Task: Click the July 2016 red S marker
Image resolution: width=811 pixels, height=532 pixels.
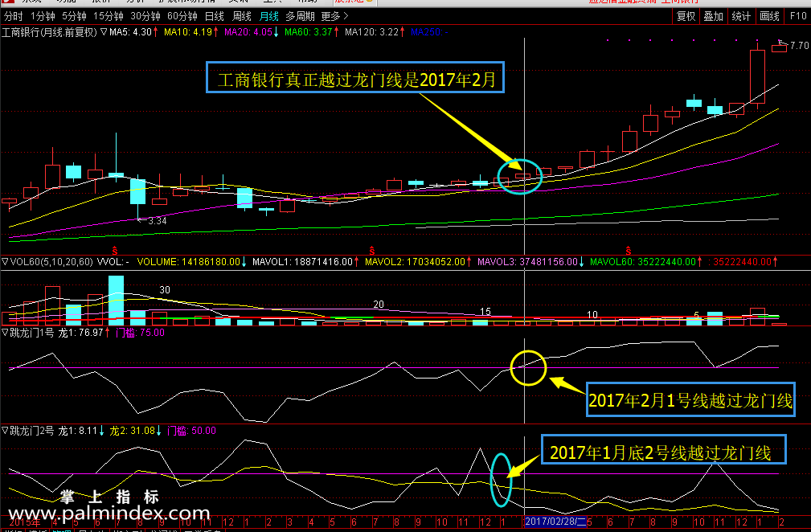Action: [372, 251]
